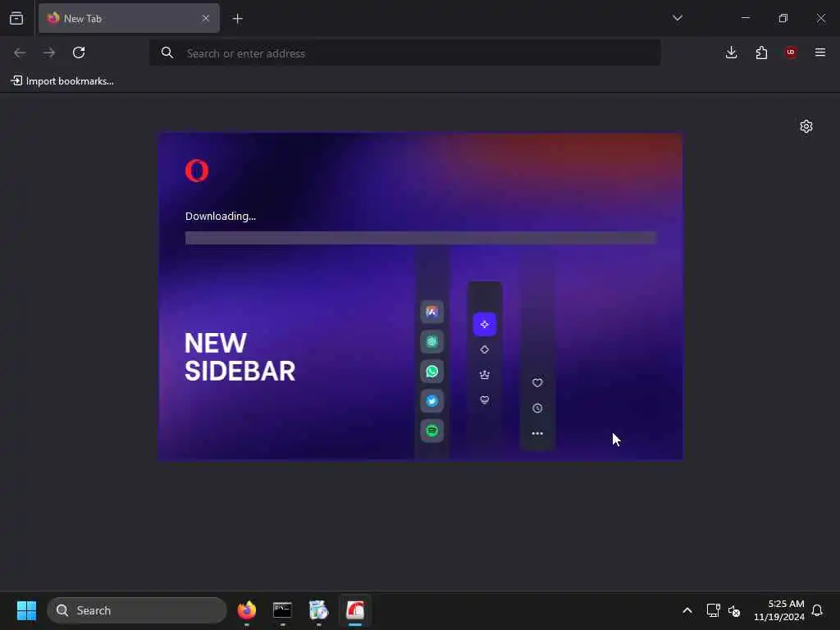Screen dimensions: 840x630
Task: Click the NEW SIDEBAR heading text
Action: pos(240,358)
